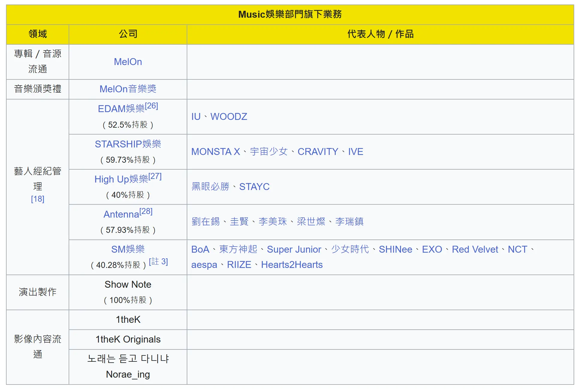Open the SM娛樂 link

coord(128,249)
